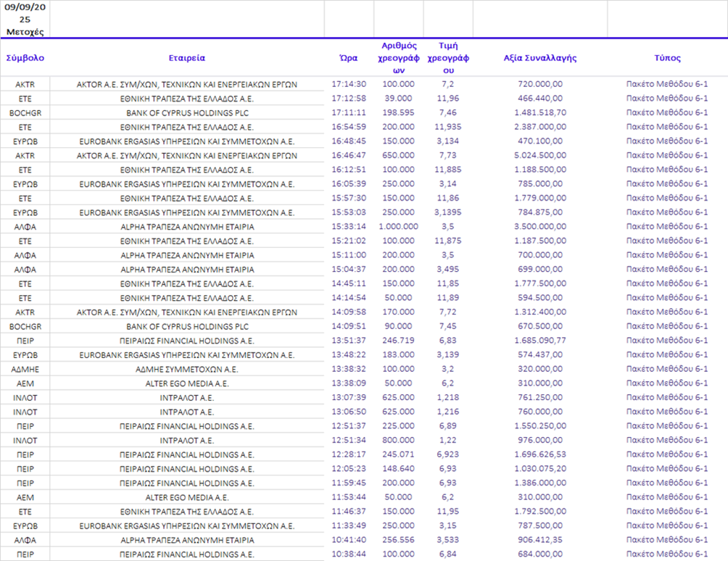Click the quantity cell 800.000

(x=398, y=440)
